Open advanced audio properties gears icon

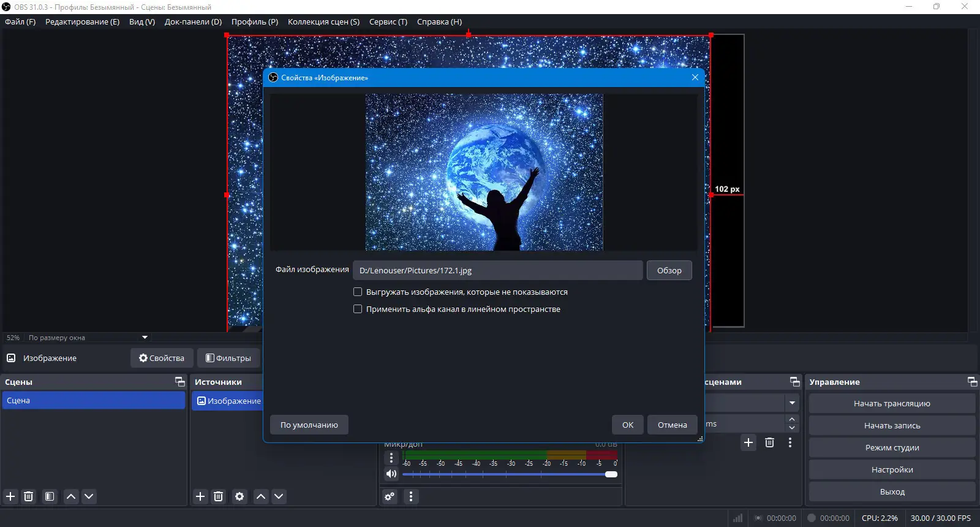pyautogui.click(x=390, y=496)
